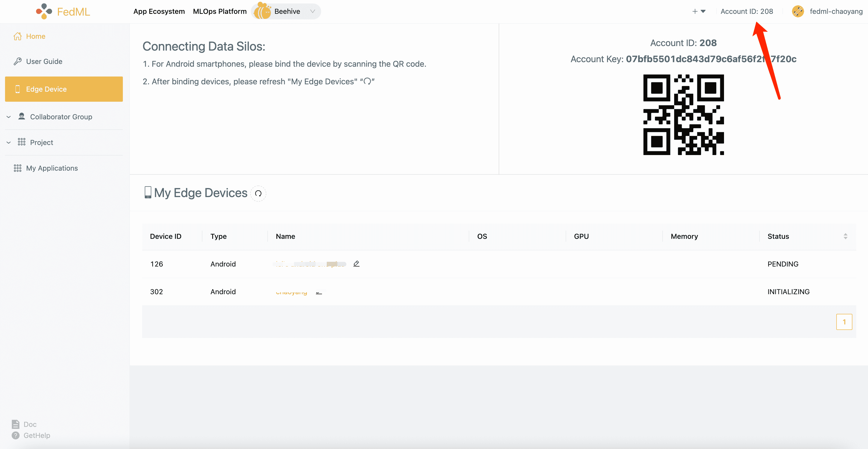Open Project sidebar section
The height and width of the screenshot is (449, 868).
click(x=42, y=142)
